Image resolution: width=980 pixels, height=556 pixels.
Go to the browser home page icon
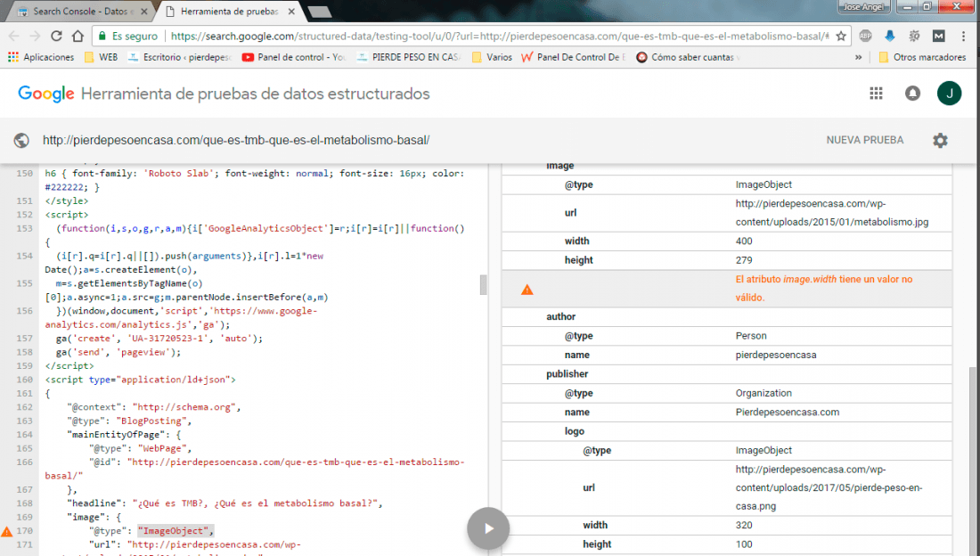click(x=78, y=37)
